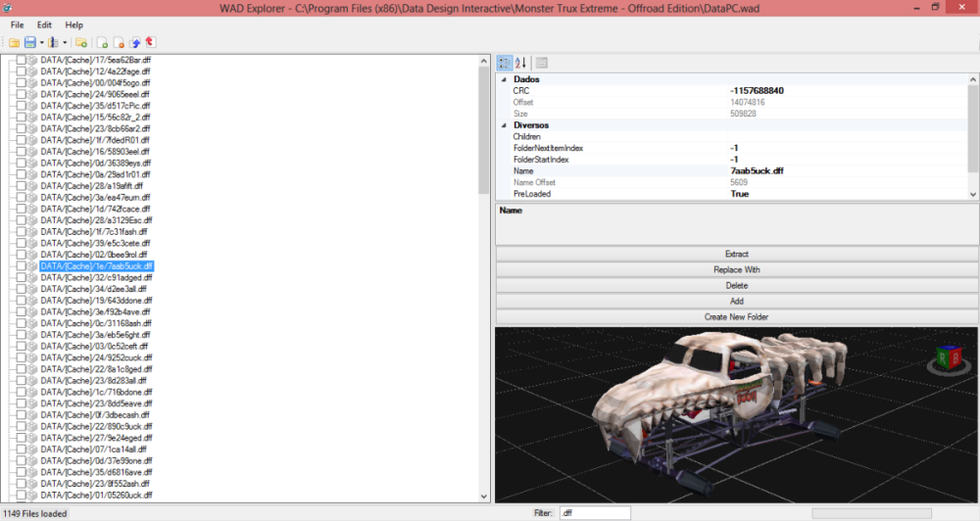This screenshot has height=521, width=980.
Task: Click the toolbar icon right of the Save dropdown arrow
Action: coord(53,42)
